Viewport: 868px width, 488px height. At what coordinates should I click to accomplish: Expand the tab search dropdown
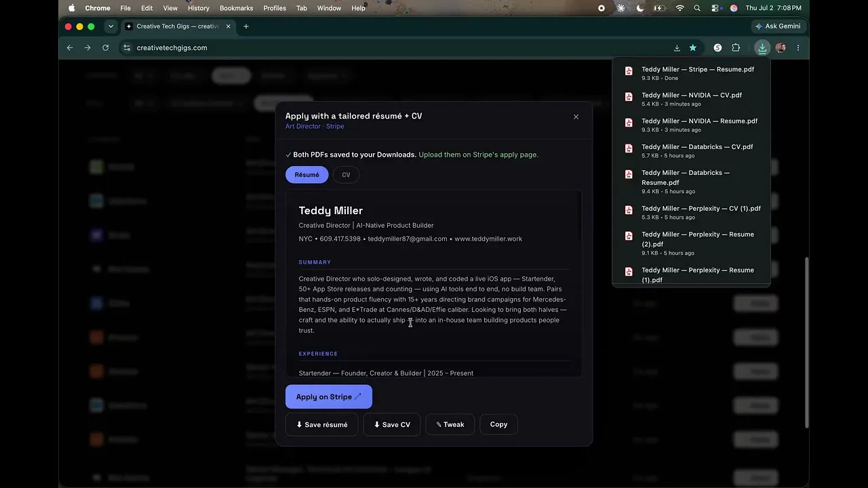coord(111,26)
